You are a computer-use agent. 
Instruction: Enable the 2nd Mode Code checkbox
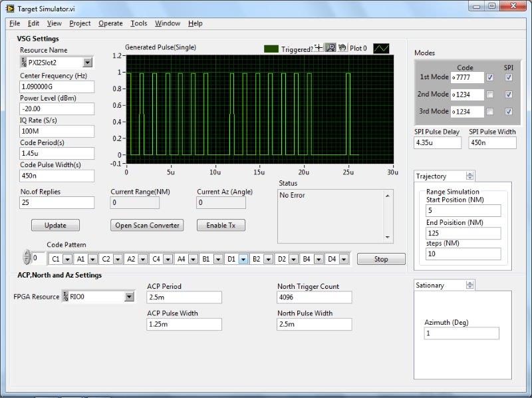490,95
